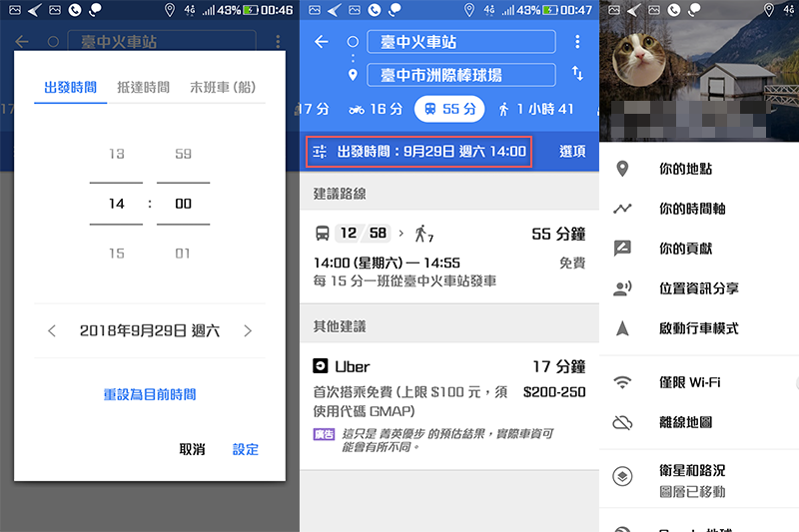Image resolution: width=799 pixels, height=532 pixels.
Task: Open the three-dot overflow menu in middle screen
Action: point(577,41)
